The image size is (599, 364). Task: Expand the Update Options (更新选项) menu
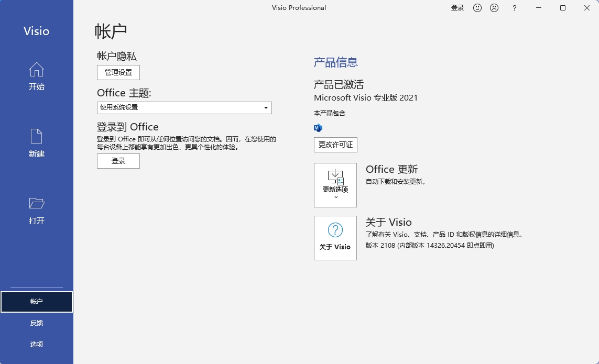point(335,185)
